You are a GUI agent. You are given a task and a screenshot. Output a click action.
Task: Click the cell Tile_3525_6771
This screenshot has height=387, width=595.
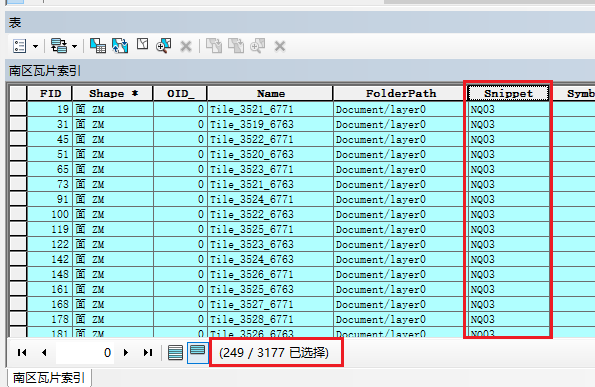point(270,229)
